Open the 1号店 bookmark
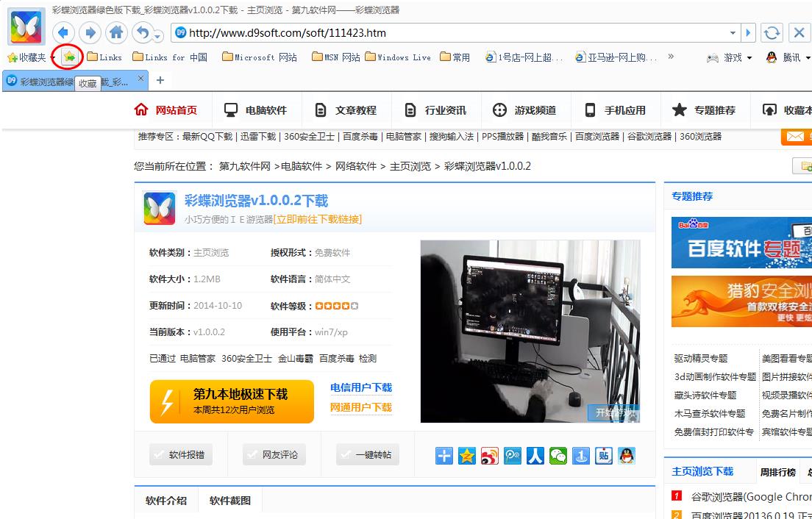This screenshot has width=812, height=519. click(x=524, y=57)
